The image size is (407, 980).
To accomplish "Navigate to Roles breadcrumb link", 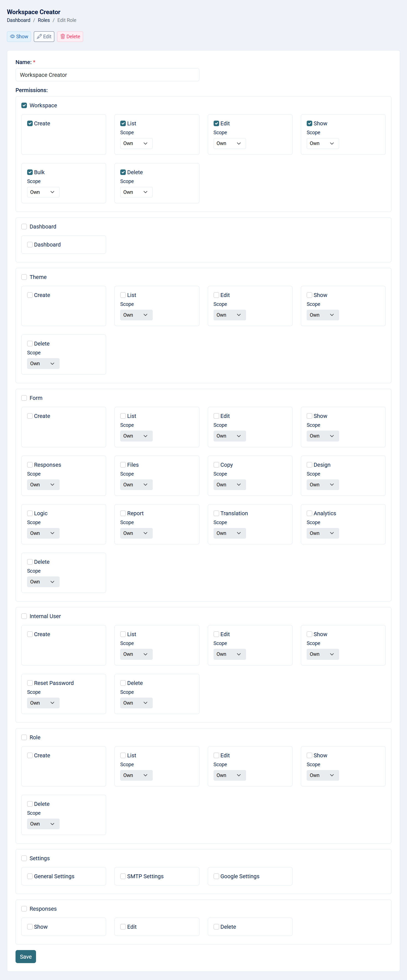I will (x=44, y=20).
